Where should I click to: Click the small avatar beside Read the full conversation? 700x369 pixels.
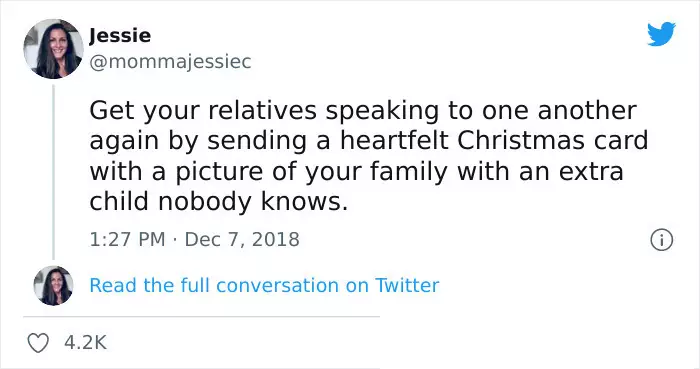pyautogui.click(x=54, y=286)
